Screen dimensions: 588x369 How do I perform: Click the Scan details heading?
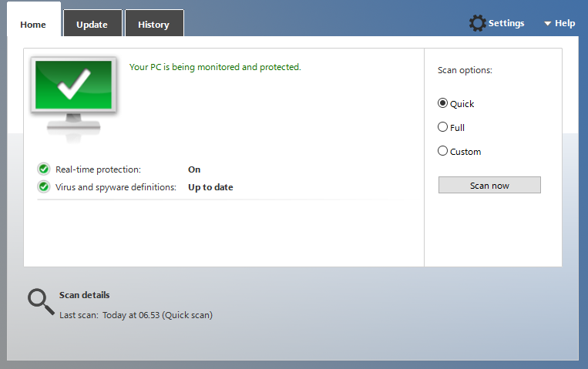pos(84,295)
